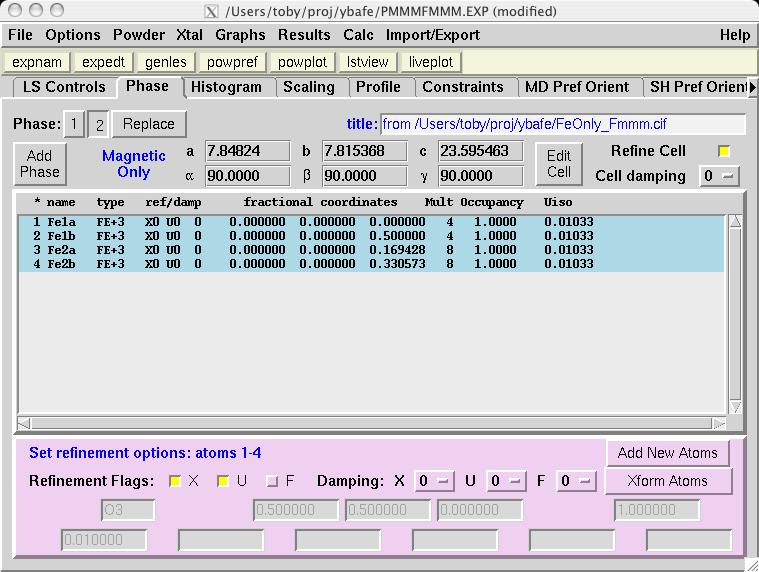Click the alpha angle field
The width and height of the screenshot is (759, 572).
pos(248,176)
